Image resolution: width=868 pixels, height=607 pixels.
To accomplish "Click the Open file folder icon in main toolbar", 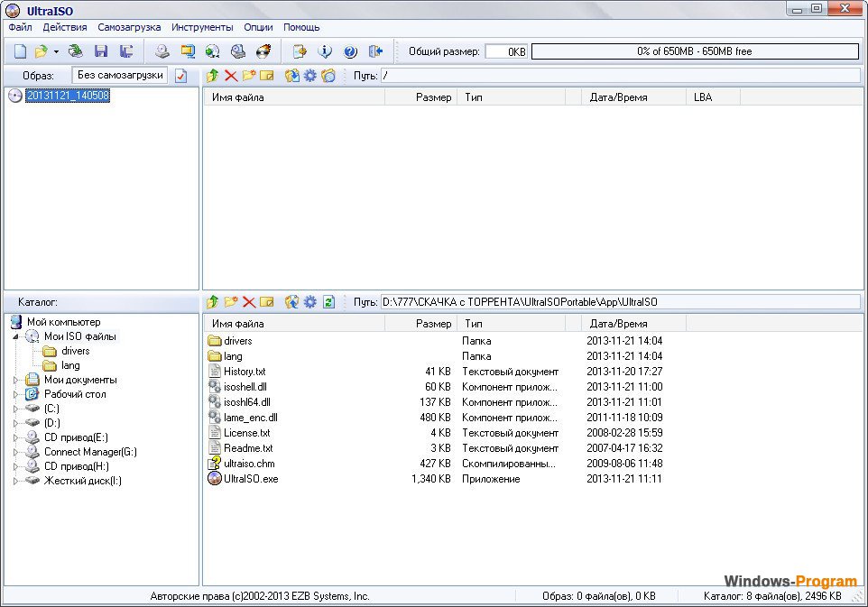I will coord(41,51).
